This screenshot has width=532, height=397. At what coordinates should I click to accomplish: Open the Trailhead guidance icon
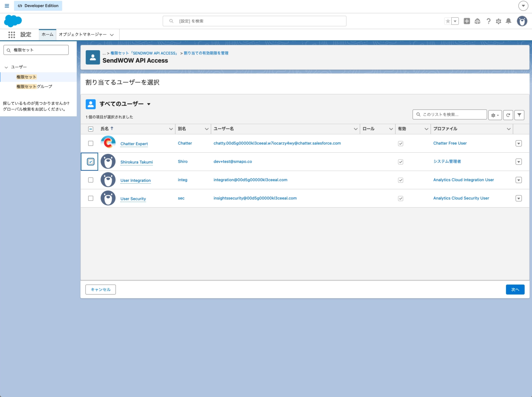[x=477, y=21]
